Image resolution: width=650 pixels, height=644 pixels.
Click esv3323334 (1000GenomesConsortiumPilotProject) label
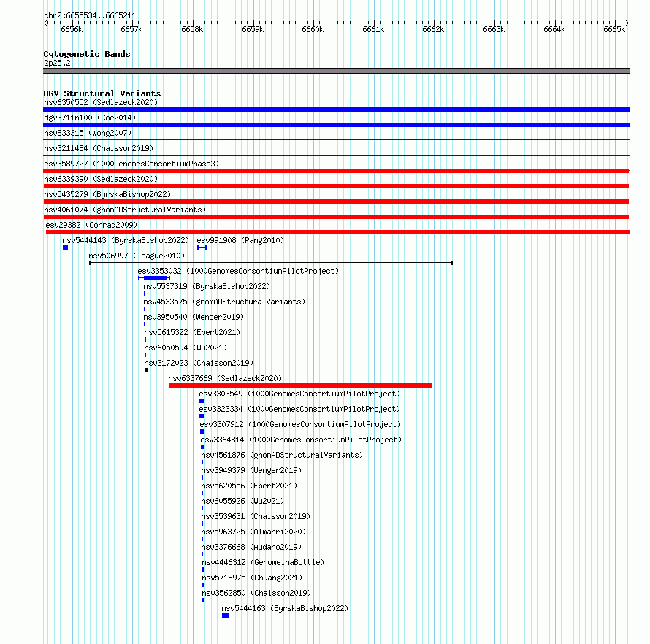pos(299,409)
